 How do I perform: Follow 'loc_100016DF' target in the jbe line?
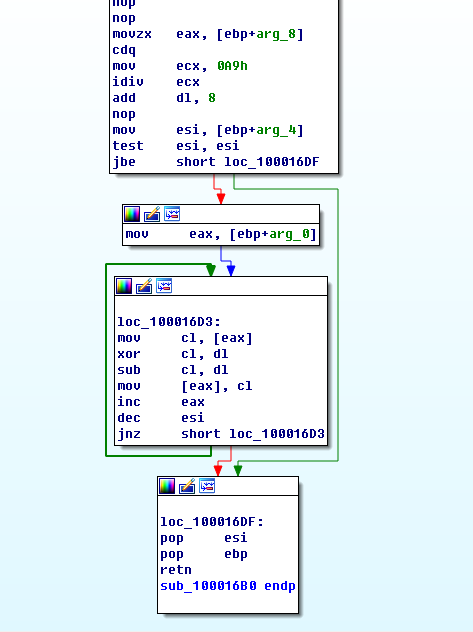pos(272,162)
